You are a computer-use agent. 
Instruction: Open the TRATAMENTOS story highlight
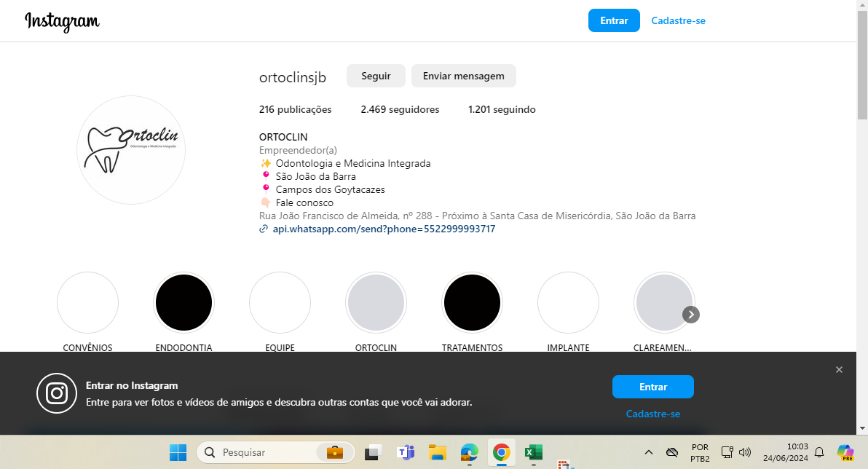pyautogui.click(x=472, y=302)
